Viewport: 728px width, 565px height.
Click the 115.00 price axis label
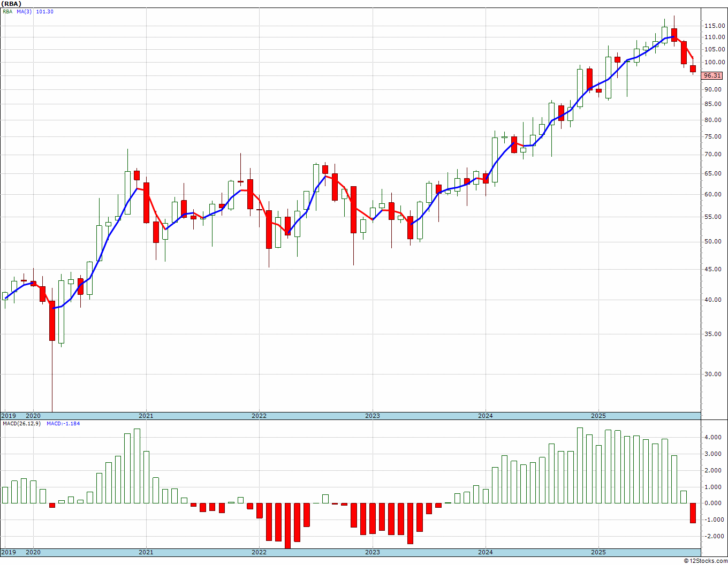715,26
